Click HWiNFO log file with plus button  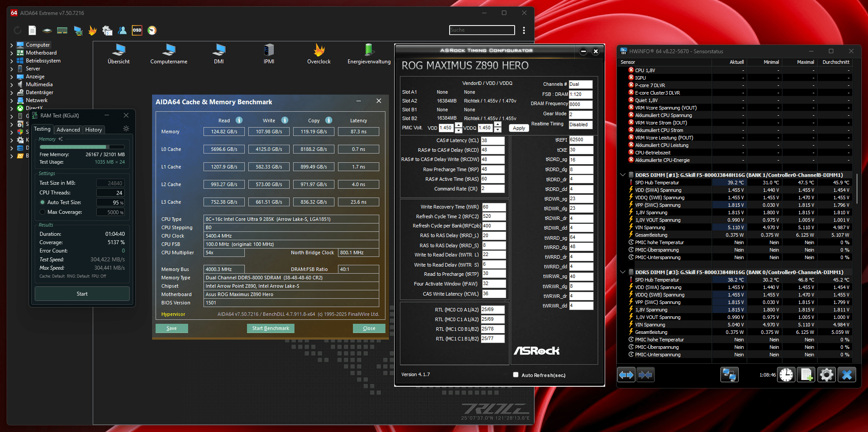[x=806, y=375]
